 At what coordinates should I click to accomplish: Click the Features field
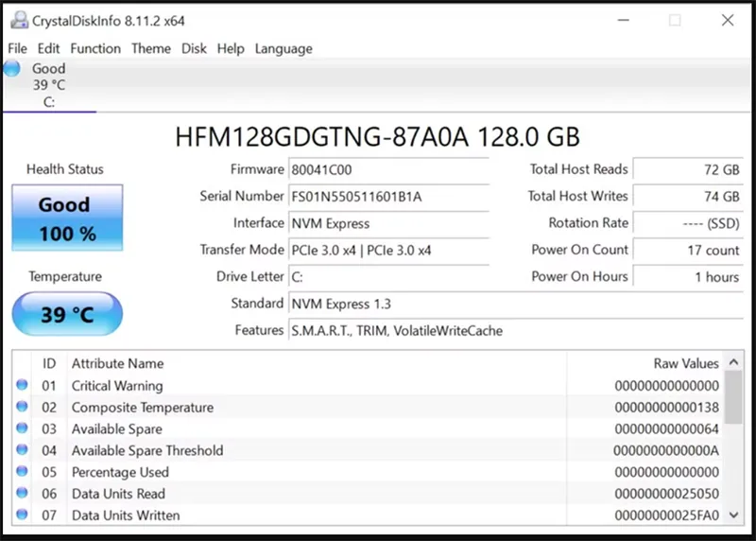tap(516, 331)
